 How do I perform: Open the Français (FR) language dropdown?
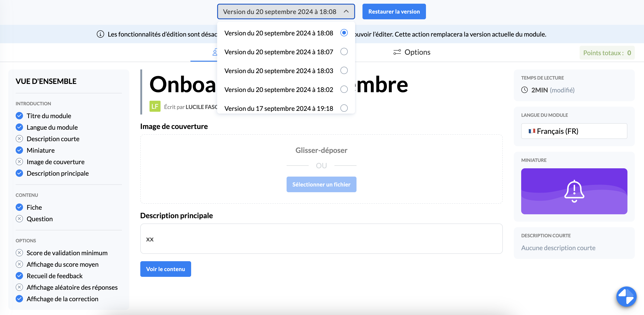574,131
